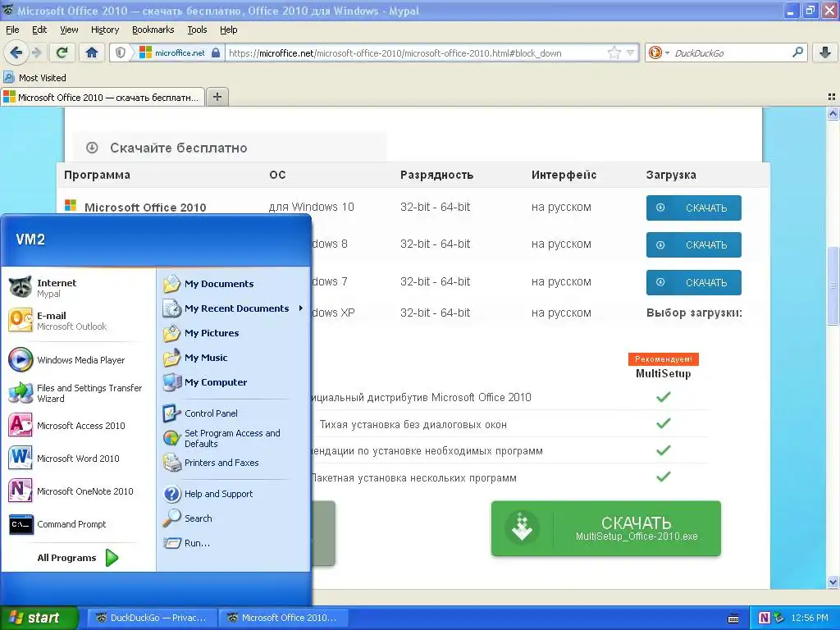840x630 pixels.
Task: Click the page scroll down arrow
Action: point(833,582)
